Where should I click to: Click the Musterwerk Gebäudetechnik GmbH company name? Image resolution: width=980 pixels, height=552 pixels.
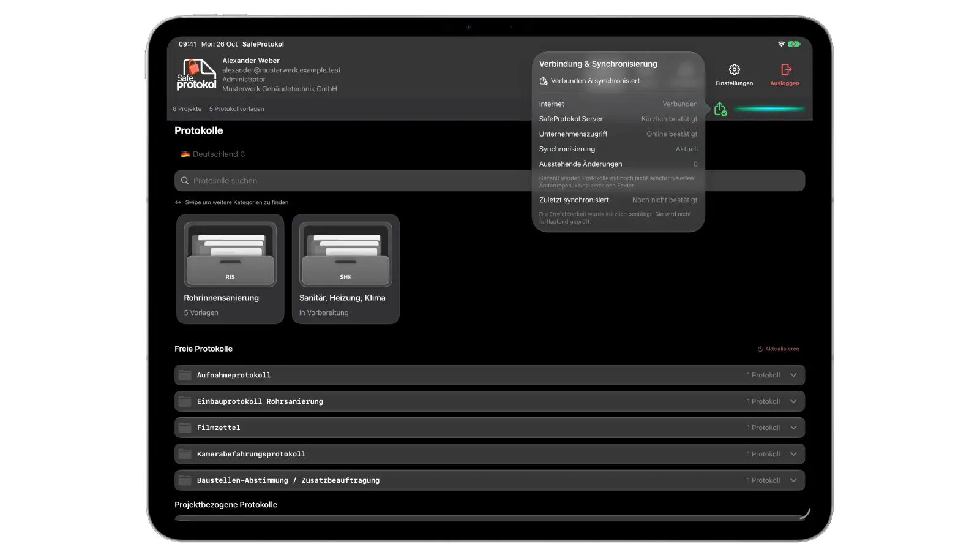click(x=280, y=89)
